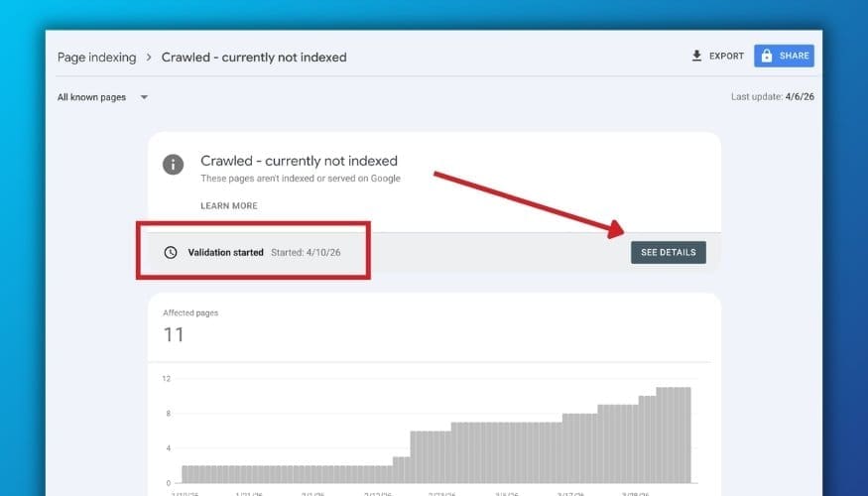Open the LEARN MORE link
Image resolution: width=868 pixels, height=496 pixels.
click(x=229, y=206)
